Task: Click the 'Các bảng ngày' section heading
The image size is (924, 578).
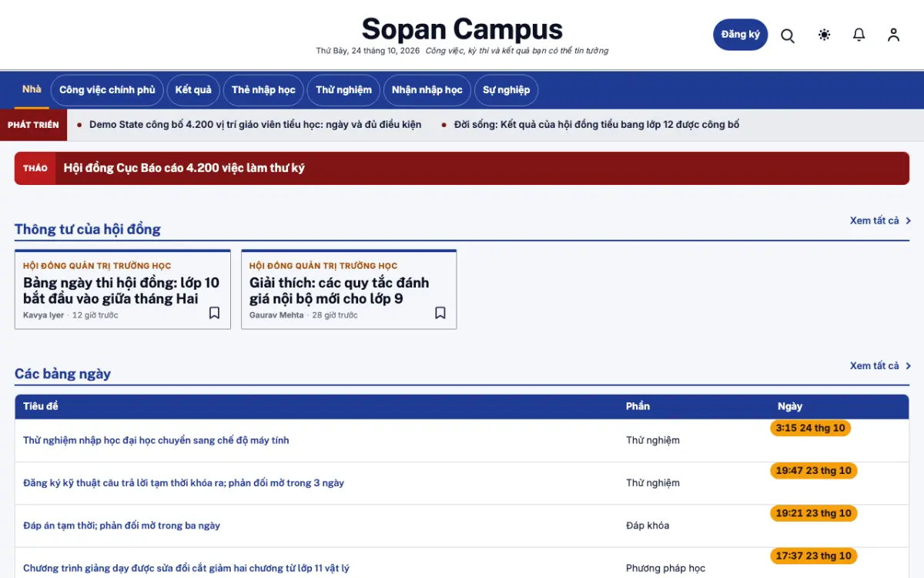Action: (x=62, y=374)
